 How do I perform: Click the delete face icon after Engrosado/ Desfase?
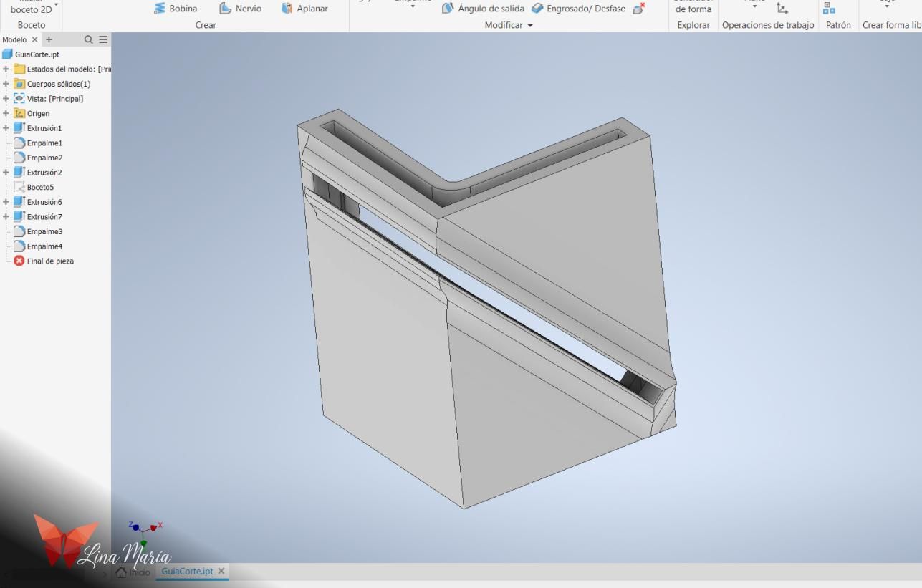(639, 9)
